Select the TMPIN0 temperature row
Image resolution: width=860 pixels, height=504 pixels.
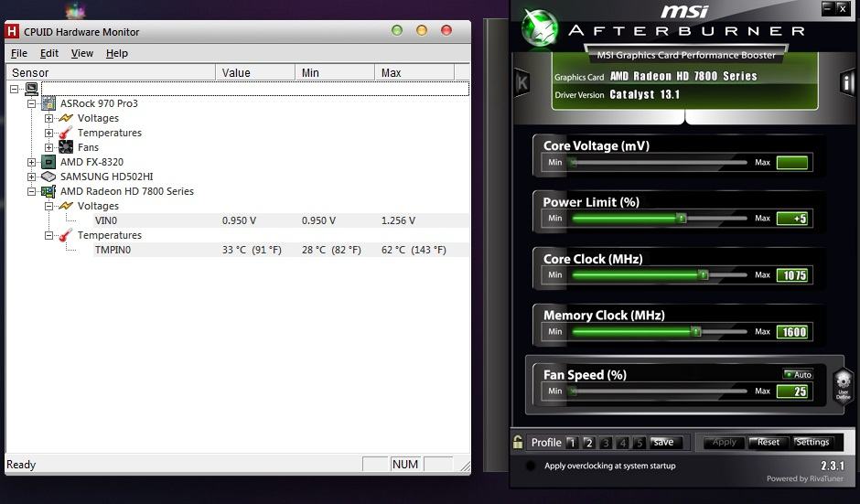282,250
